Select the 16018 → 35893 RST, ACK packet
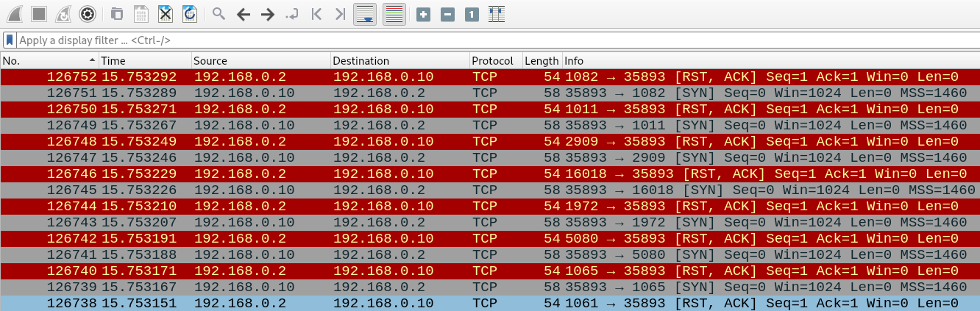The image size is (980, 311). pyautogui.click(x=490, y=174)
